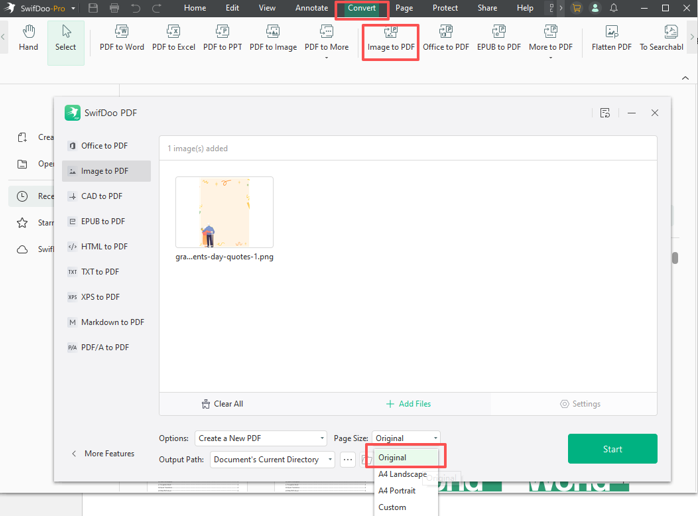Click Clear All to remove images
The image size is (698, 516).
click(222, 404)
